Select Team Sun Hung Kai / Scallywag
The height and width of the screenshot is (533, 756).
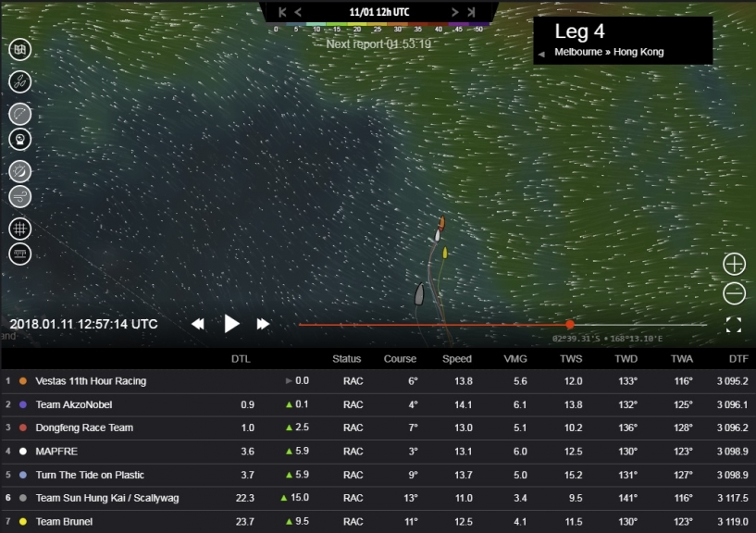tap(378, 498)
